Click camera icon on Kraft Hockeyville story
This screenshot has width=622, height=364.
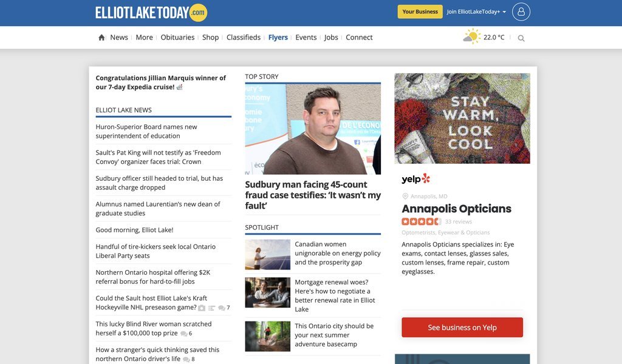point(202,308)
